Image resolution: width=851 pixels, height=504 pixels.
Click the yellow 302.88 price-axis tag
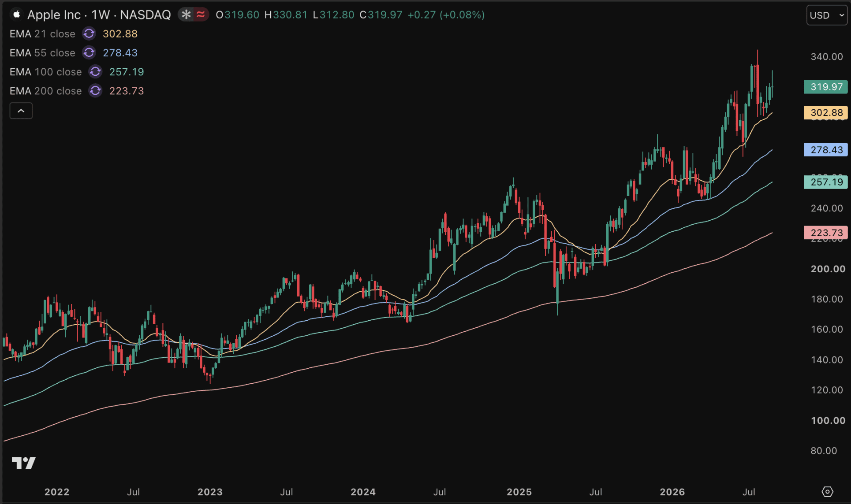point(826,112)
